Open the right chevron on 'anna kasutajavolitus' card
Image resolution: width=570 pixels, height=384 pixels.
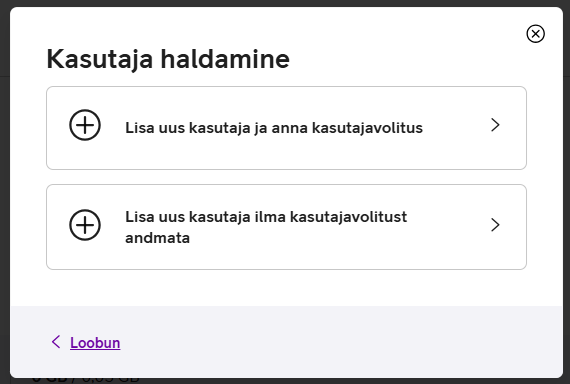(495, 125)
